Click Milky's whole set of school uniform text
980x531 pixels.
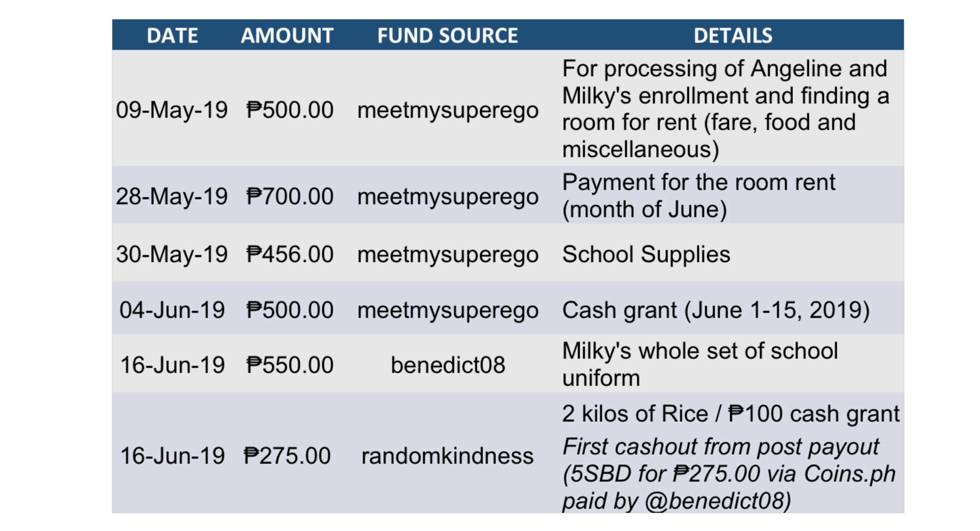[700, 364]
